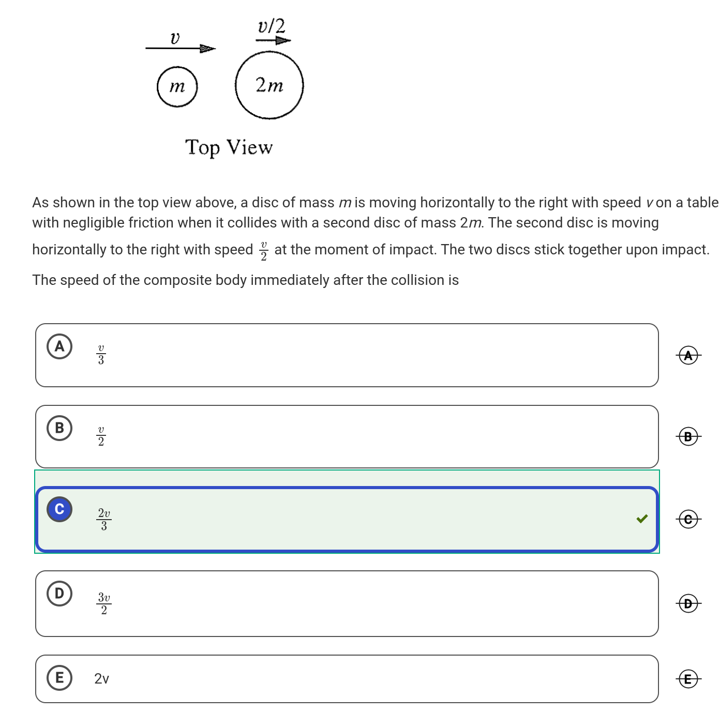
Task: Click the Top View diagram caption
Action: [x=229, y=147]
